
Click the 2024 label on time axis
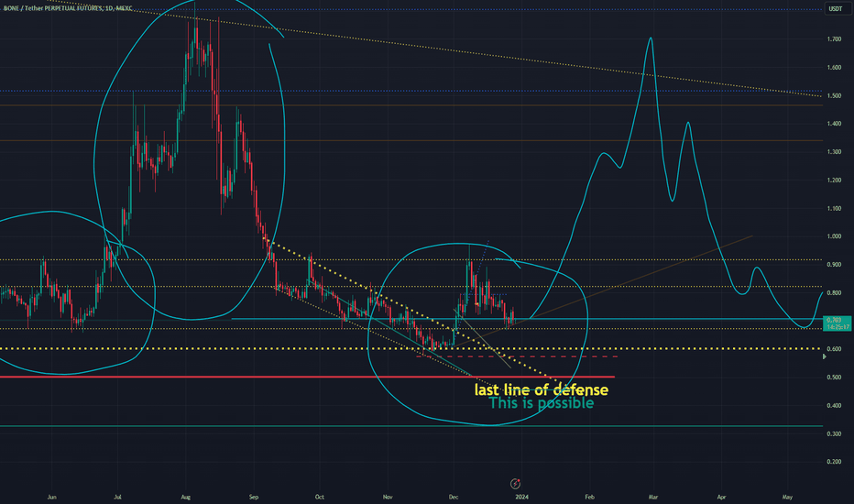(x=521, y=497)
